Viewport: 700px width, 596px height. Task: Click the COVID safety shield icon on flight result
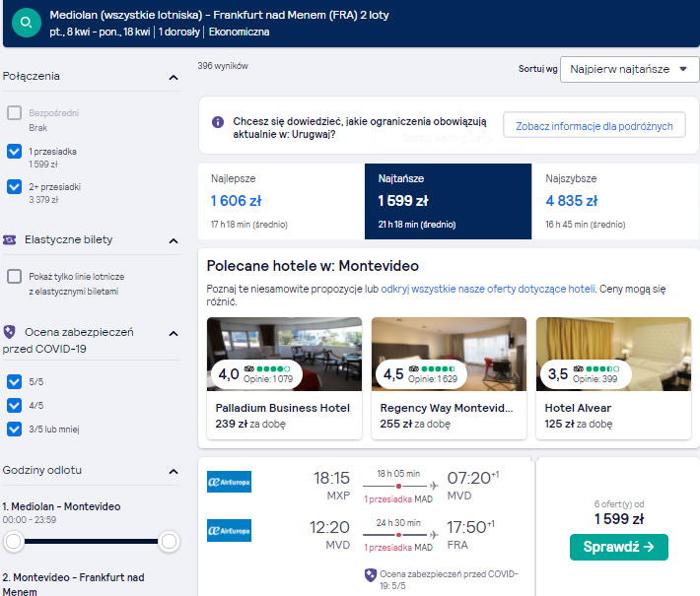tap(371, 575)
